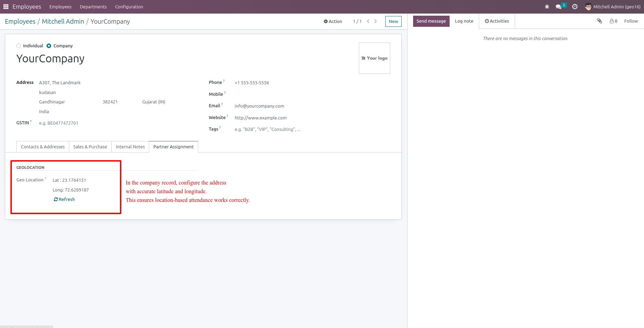Click the Geo Location field label
644x328 pixels.
[30, 180]
